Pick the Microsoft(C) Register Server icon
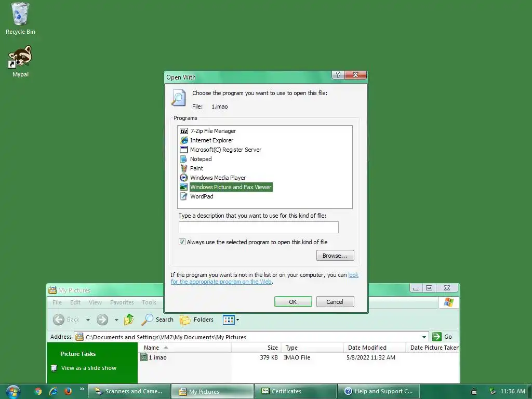Image resolution: width=532 pixels, height=399 pixels. tap(183, 150)
